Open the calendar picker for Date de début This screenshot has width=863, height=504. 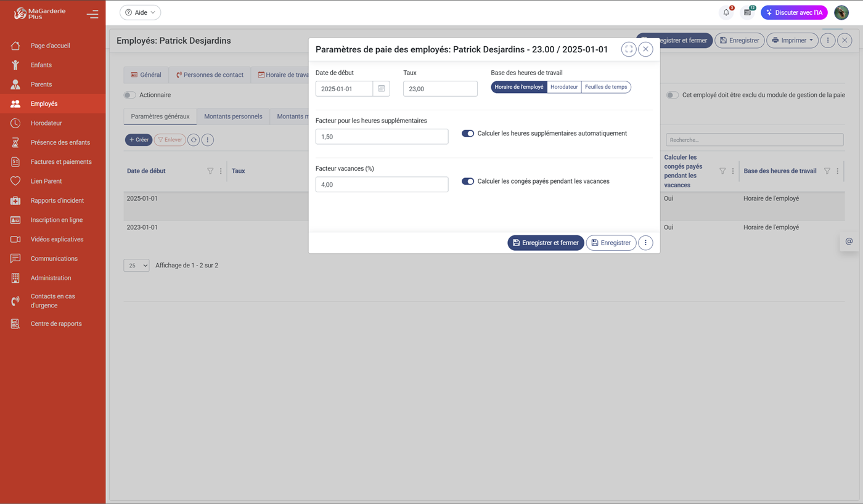coord(382,88)
